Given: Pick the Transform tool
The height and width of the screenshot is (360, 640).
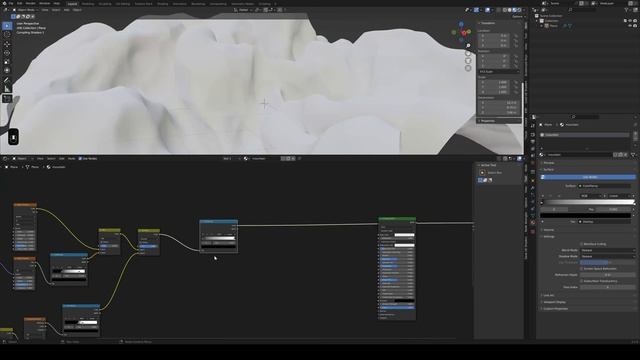Looking at the screenshot, I should click(x=7, y=70).
